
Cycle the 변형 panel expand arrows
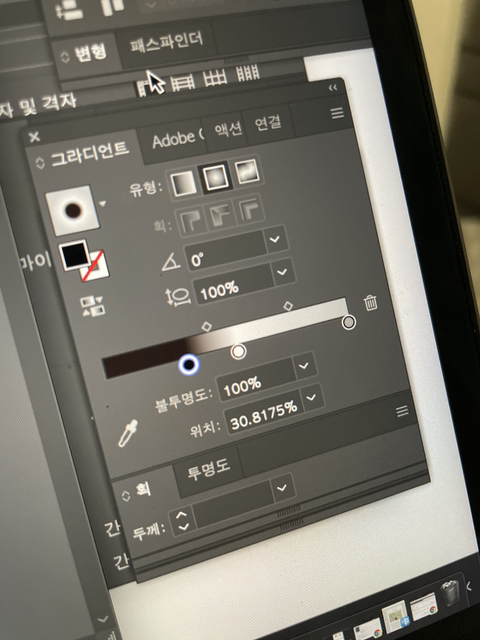[x=65, y=57]
